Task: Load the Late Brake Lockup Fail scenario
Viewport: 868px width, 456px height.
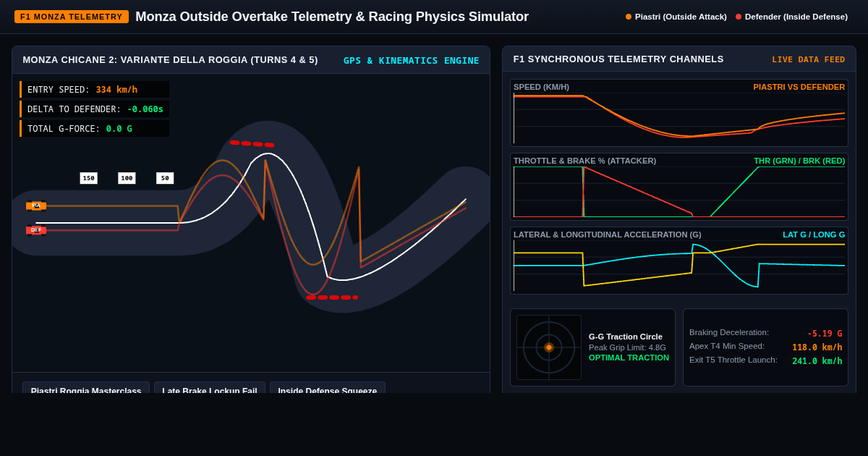Action: coord(210,388)
